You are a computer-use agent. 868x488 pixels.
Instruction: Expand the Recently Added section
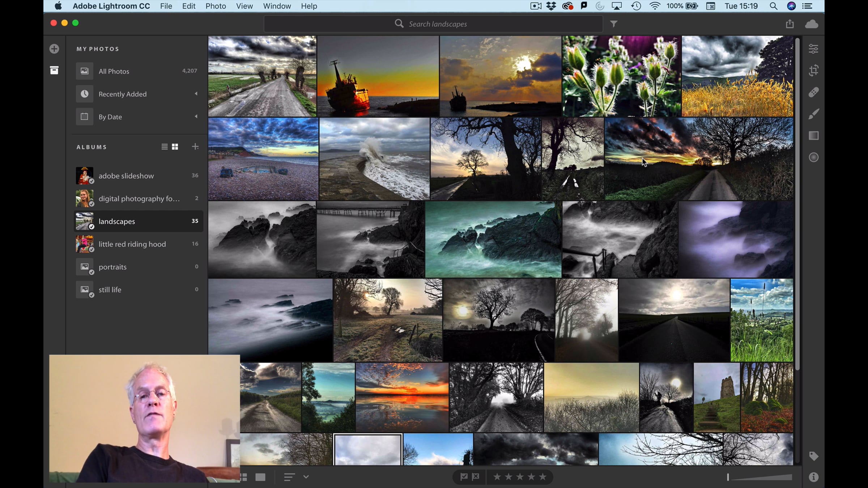point(196,94)
